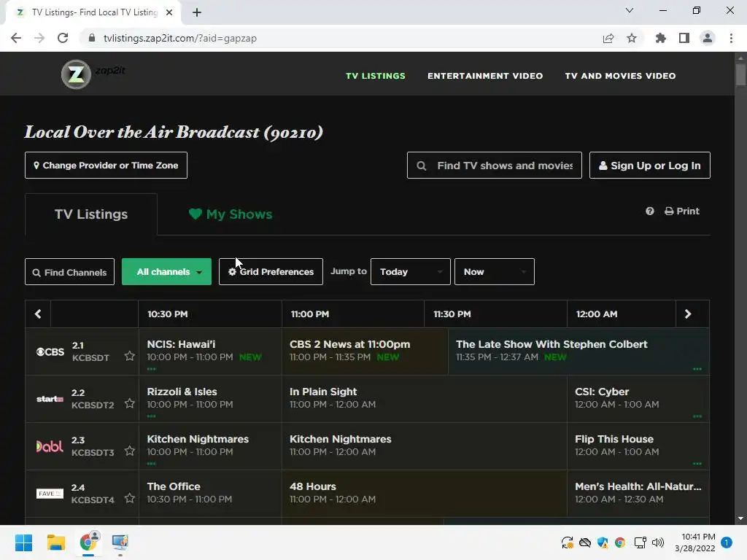The width and height of the screenshot is (747, 560).
Task: Open the taskbar clock and date
Action: (x=695, y=542)
